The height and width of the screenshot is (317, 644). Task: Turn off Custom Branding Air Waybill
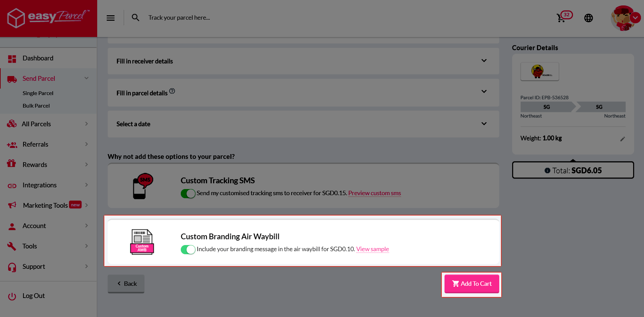pyautogui.click(x=188, y=249)
